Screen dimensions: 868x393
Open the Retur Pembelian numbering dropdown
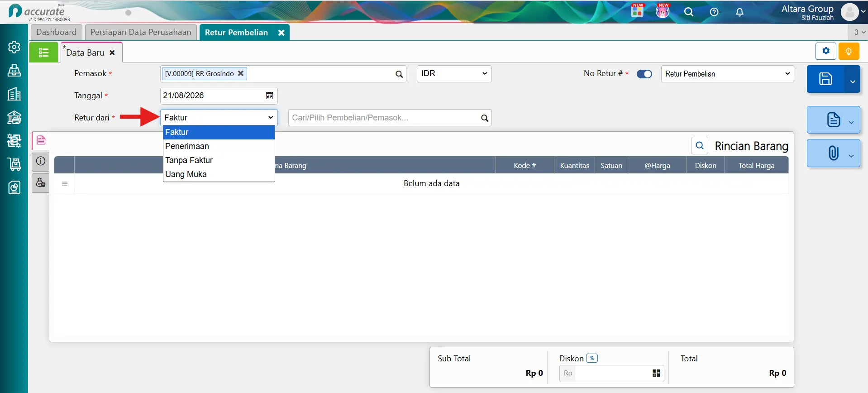click(x=728, y=74)
